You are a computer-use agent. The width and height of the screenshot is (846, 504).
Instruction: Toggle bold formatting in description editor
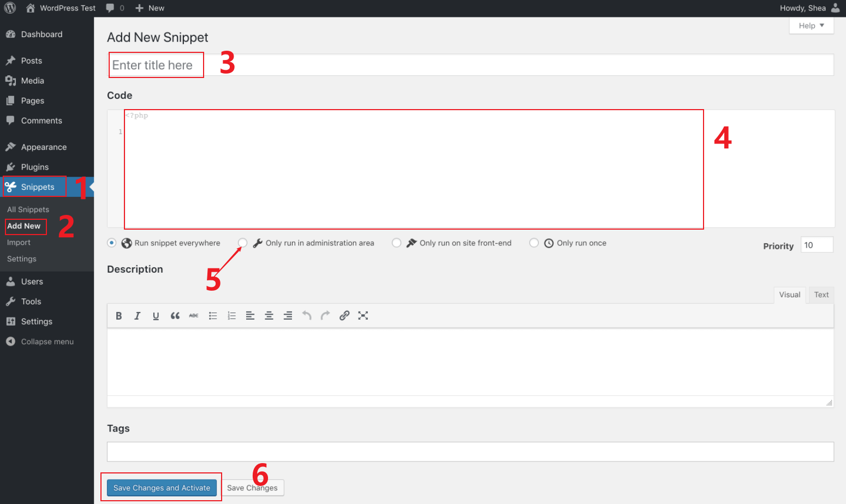click(x=118, y=316)
